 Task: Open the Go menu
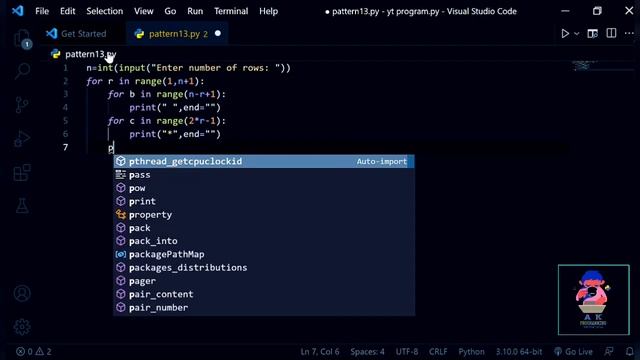point(170,11)
